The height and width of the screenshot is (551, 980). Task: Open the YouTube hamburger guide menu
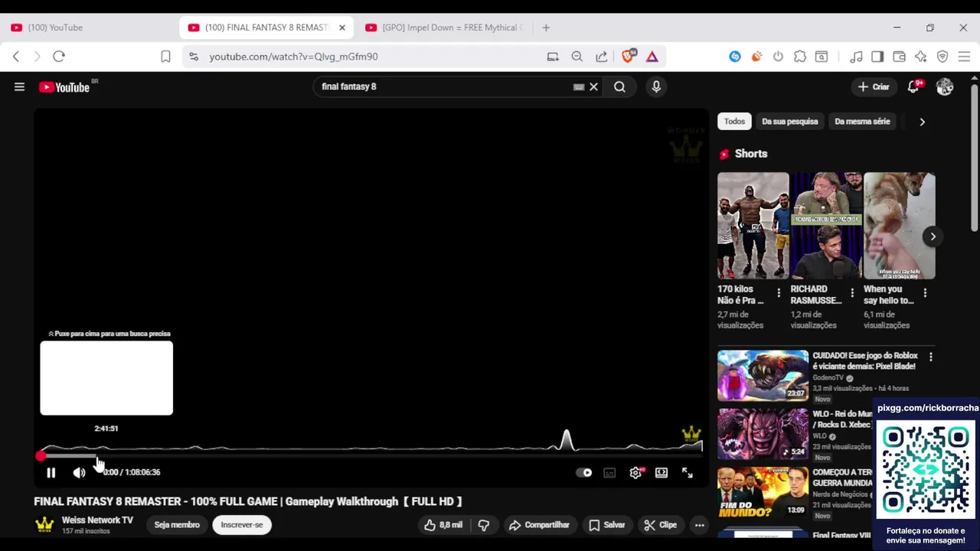[x=19, y=87]
